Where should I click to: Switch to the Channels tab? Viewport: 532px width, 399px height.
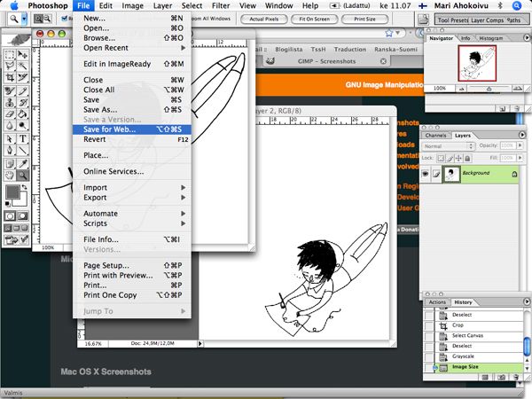click(x=435, y=136)
